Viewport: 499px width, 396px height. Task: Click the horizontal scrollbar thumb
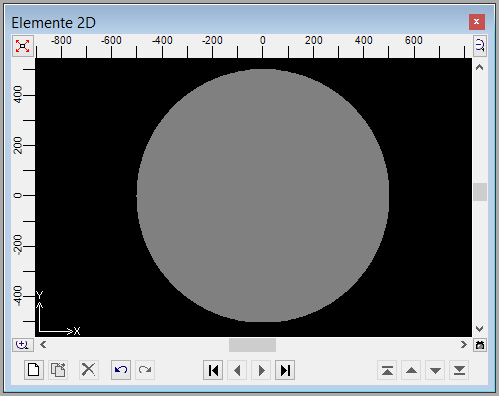tap(252, 345)
